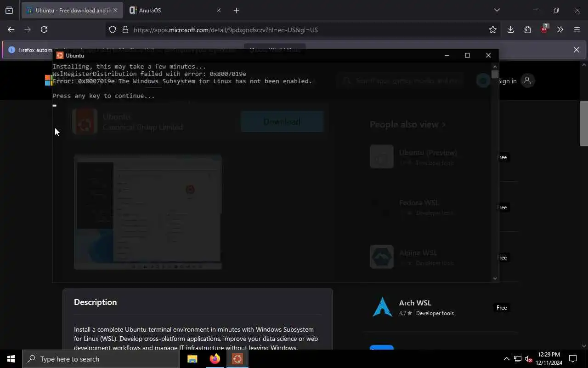Open the Firefox hamburger application menu
The width and height of the screenshot is (588, 368).
(x=577, y=29)
